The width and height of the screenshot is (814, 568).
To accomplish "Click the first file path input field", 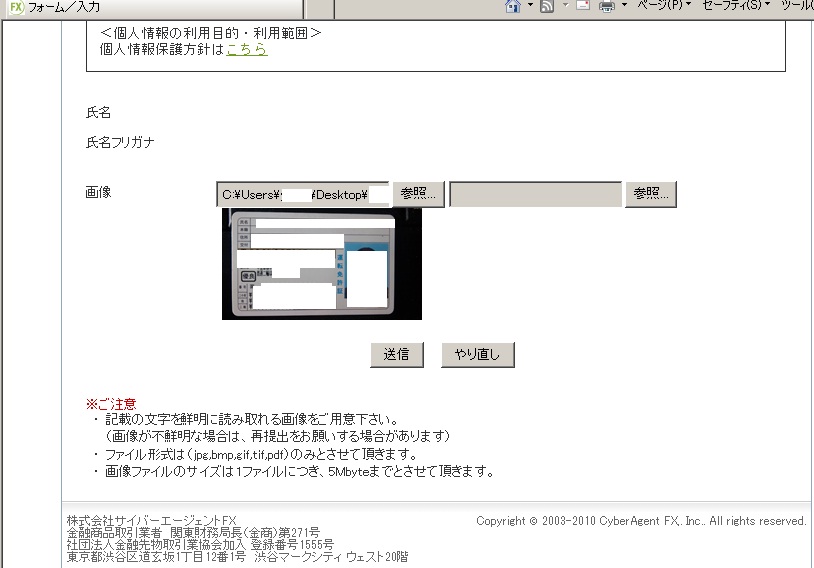I will [302, 194].
